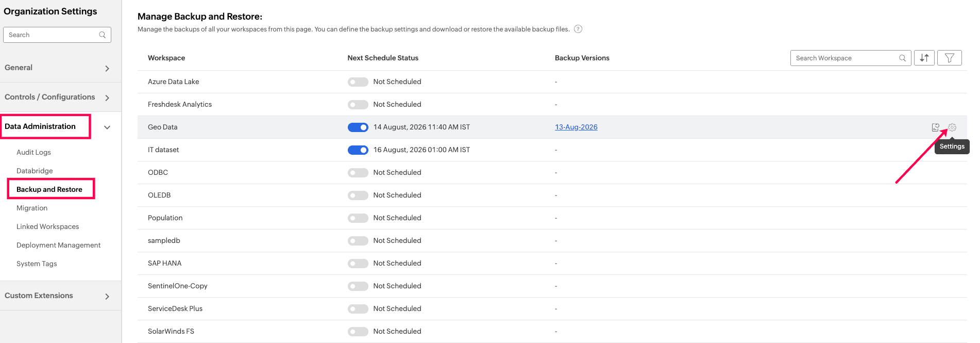Viewport: 980px width, 343px height.
Task: Open Deployment Management menu item
Action: 58,245
